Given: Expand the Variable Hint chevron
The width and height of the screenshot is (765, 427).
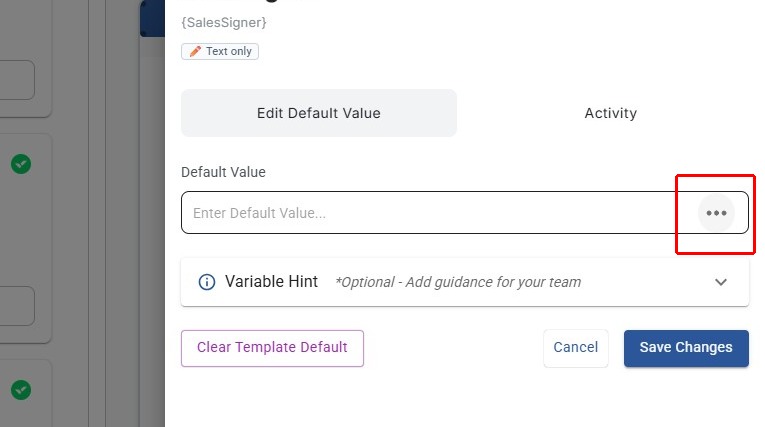Looking at the screenshot, I should [x=721, y=282].
